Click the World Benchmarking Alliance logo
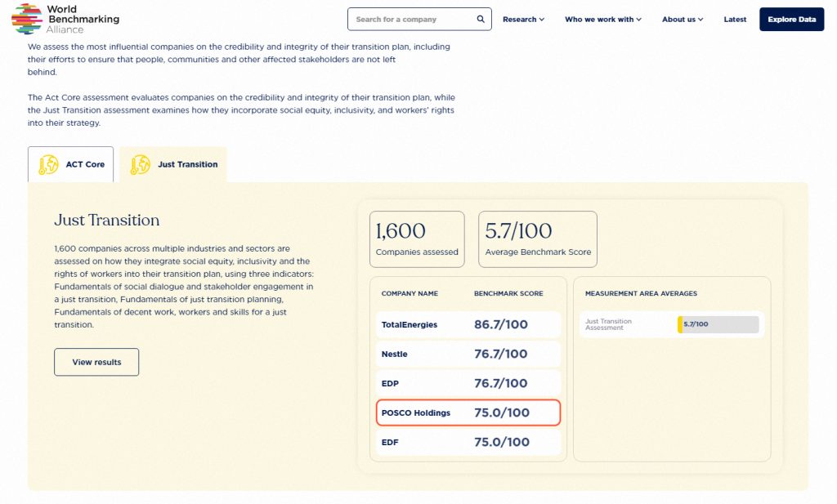The height and width of the screenshot is (504, 837). [65, 19]
